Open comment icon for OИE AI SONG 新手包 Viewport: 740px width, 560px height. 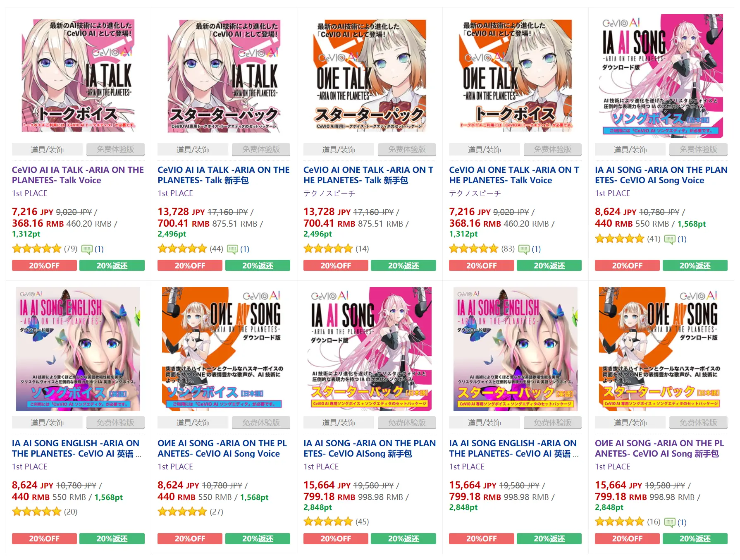(670, 522)
